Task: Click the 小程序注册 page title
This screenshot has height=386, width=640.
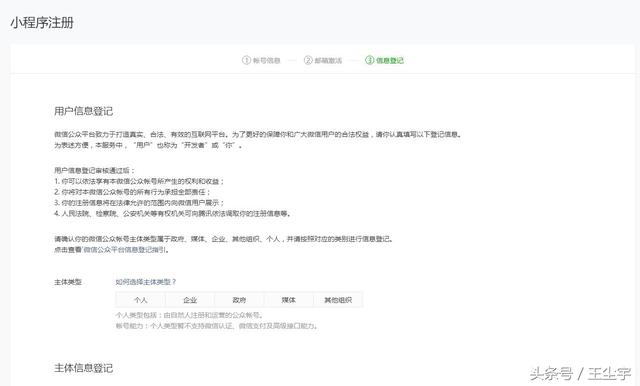Action: point(42,22)
